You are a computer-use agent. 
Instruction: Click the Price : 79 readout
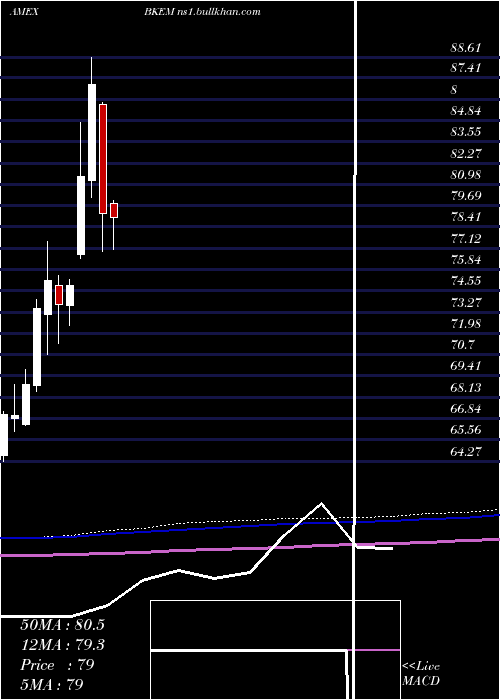click(57, 665)
